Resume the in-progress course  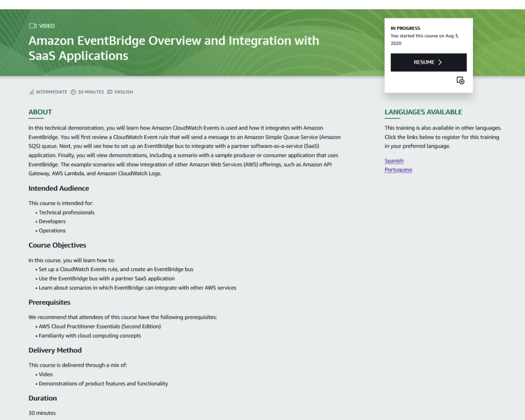coord(428,62)
